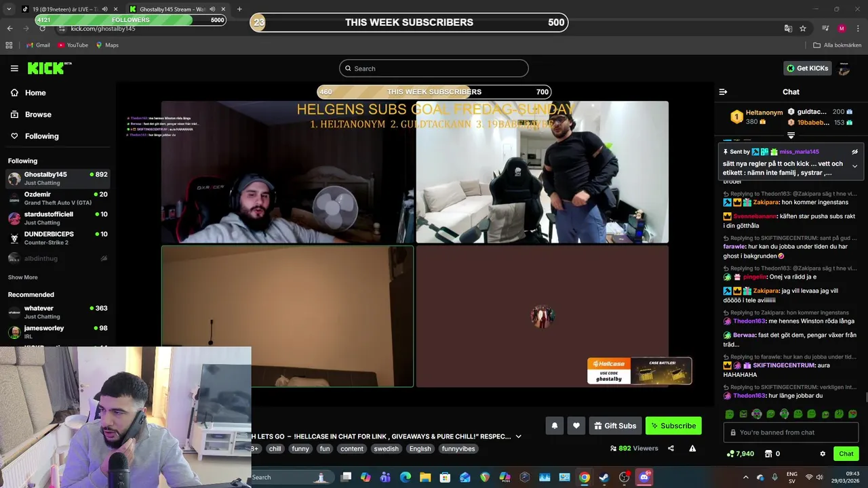868x488 pixels.
Task: Select the English tag
Action: [x=420, y=449]
